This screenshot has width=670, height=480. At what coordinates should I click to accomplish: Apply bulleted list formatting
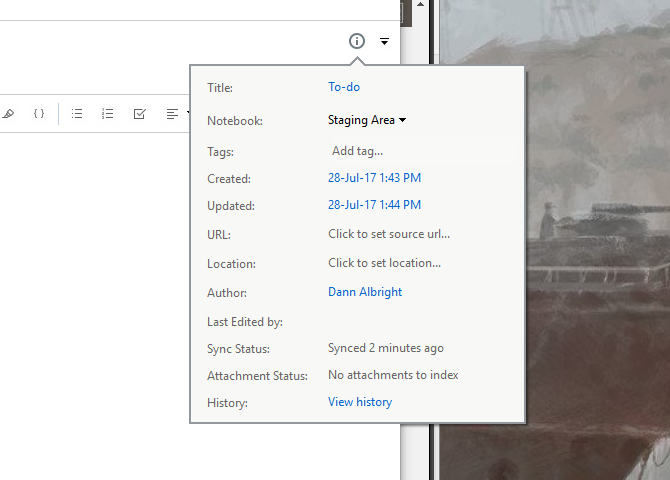[x=78, y=114]
